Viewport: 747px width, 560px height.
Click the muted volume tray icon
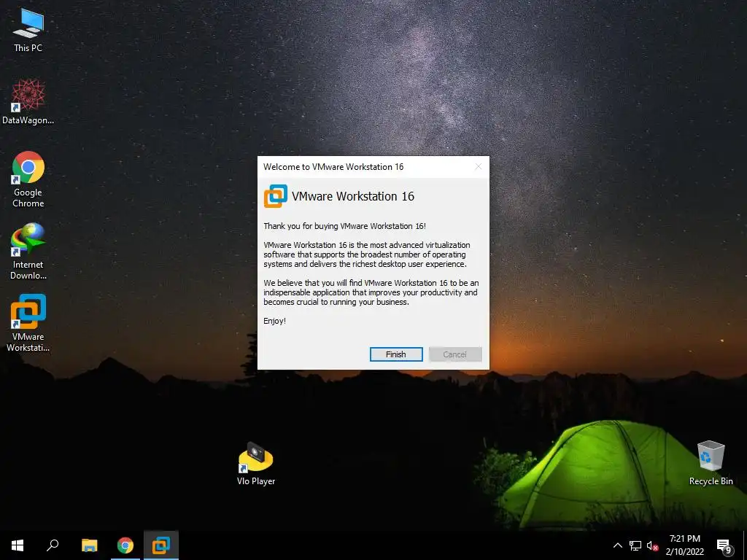coord(652,545)
